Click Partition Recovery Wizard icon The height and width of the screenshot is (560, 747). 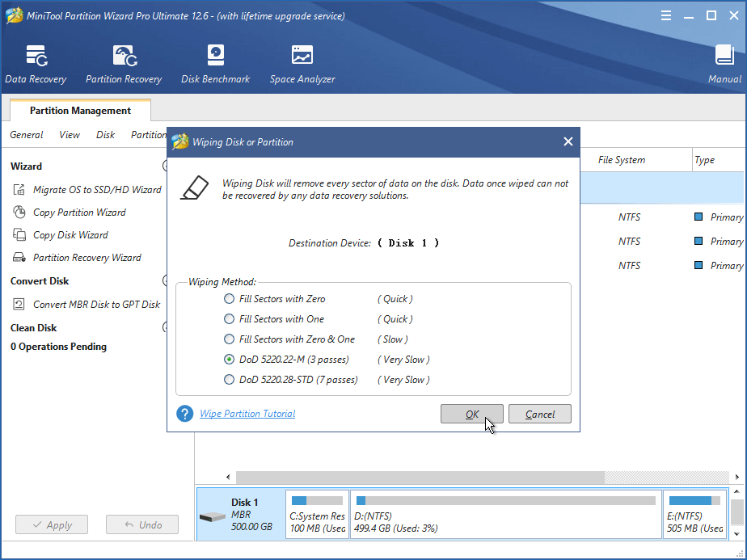pyautogui.click(x=19, y=258)
